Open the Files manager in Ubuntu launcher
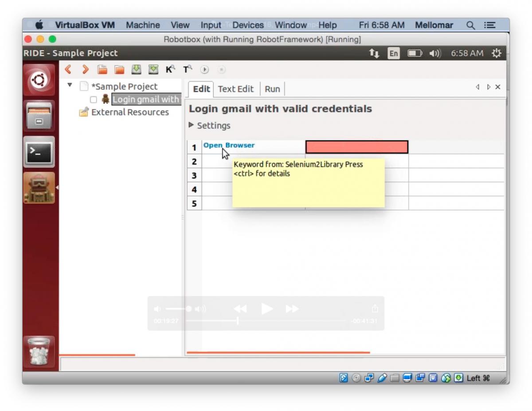Viewport: 532px width, 411px height. pos(39,115)
